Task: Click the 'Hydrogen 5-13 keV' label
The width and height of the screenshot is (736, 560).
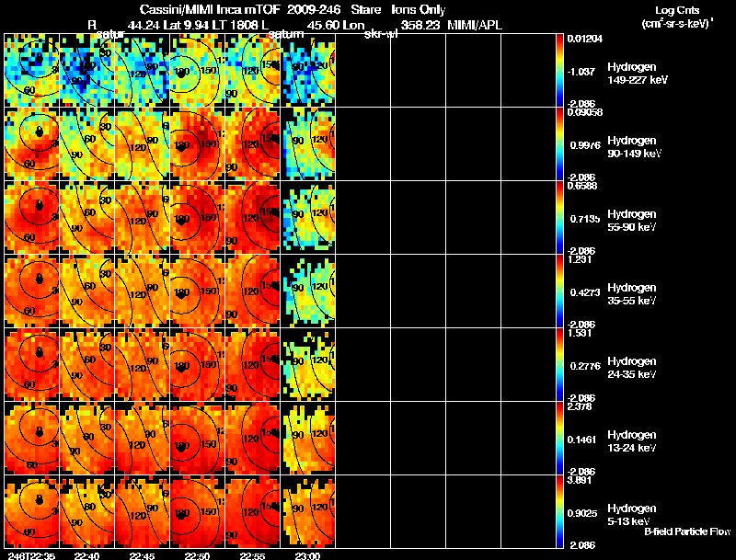Action: point(632,515)
